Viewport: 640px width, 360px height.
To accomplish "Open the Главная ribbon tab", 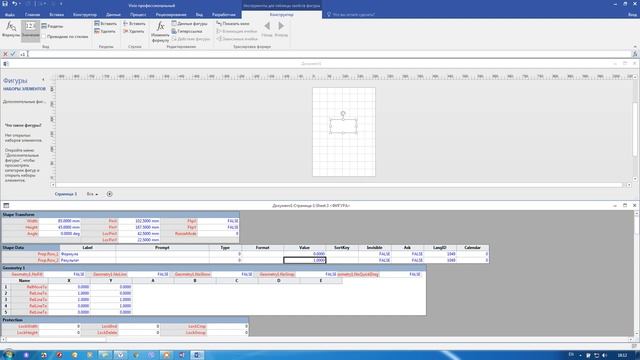I will (32, 15).
